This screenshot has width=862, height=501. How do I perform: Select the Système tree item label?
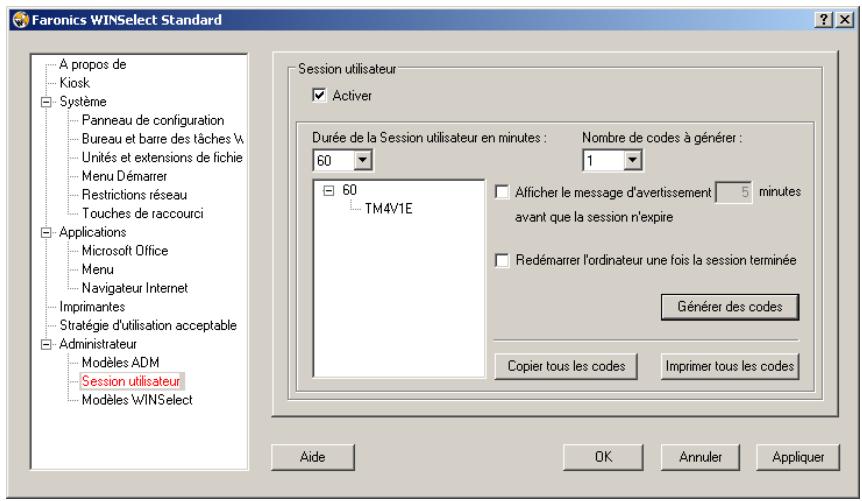[83, 102]
